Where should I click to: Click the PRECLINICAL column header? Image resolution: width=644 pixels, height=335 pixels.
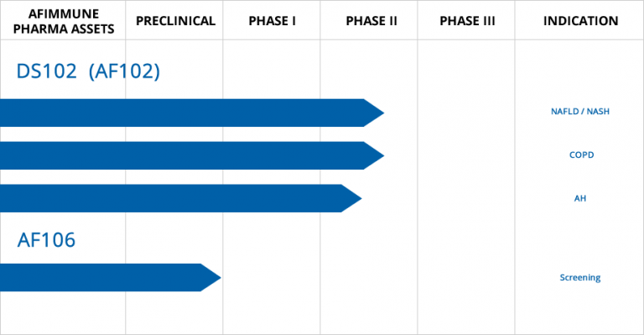click(x=175, y=21)
